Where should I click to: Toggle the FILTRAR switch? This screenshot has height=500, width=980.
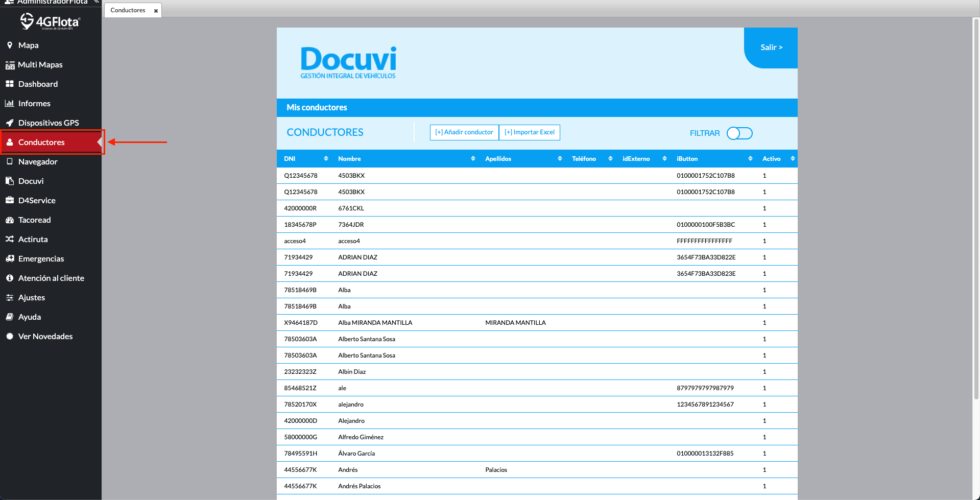739,133
